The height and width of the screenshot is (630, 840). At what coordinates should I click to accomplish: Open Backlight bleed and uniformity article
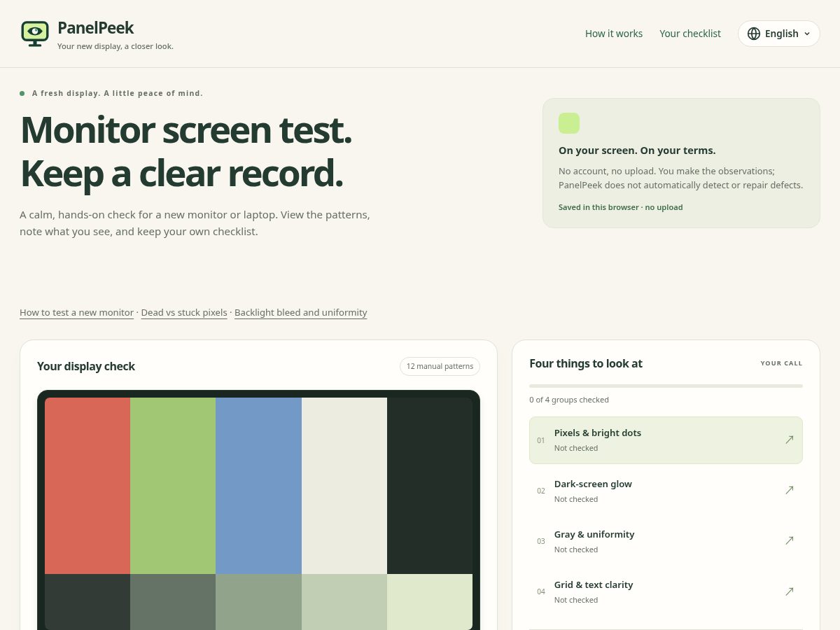coord(301,313)
